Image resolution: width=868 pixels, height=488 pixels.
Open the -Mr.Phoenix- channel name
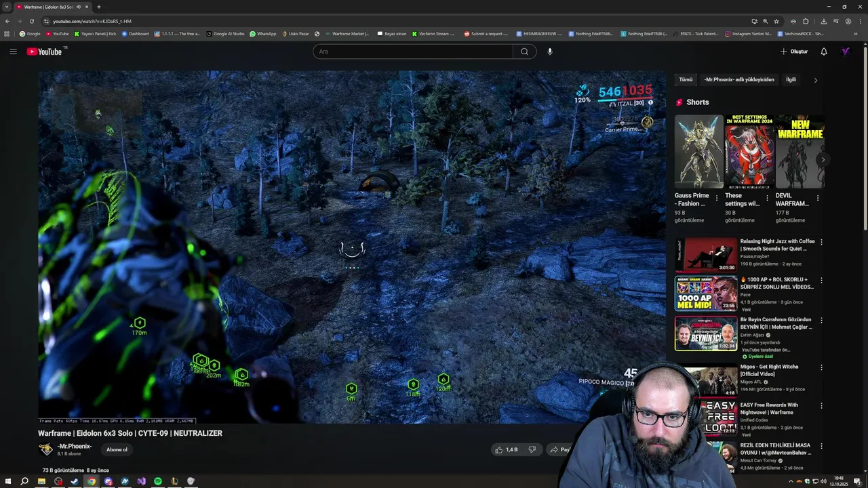click(x=75, y=446)
